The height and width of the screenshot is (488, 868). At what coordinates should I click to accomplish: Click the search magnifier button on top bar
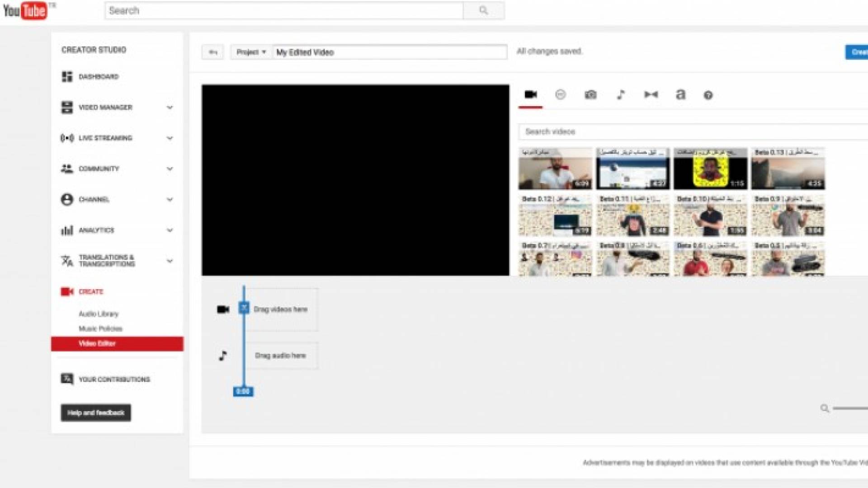(483, 11)
